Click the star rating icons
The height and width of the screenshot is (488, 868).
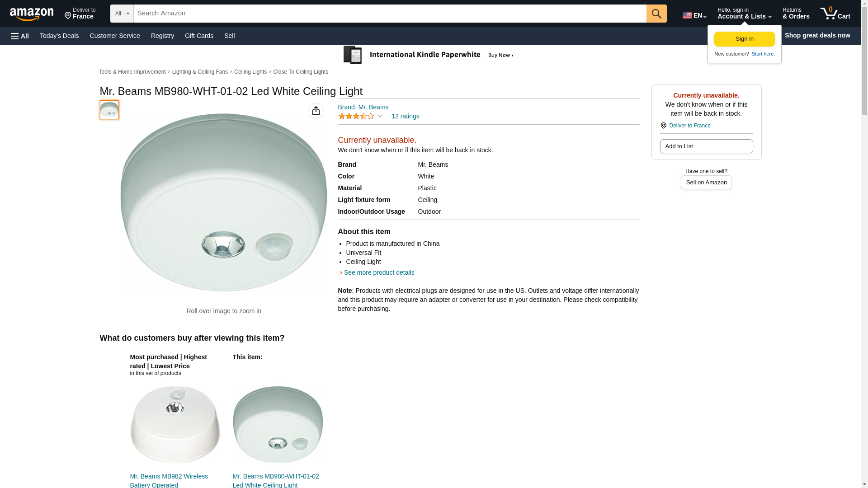(x=356, y=117)
